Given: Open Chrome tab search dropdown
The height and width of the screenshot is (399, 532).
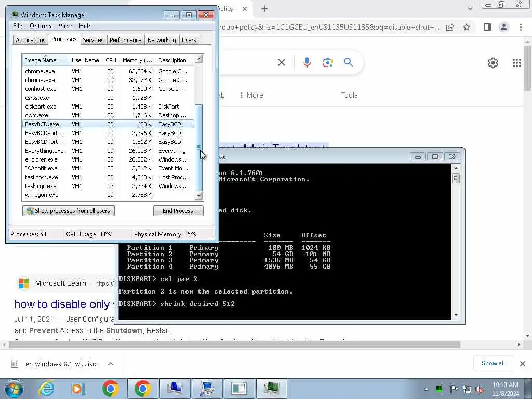Looking at the screenshot, I should coord(470,9).
